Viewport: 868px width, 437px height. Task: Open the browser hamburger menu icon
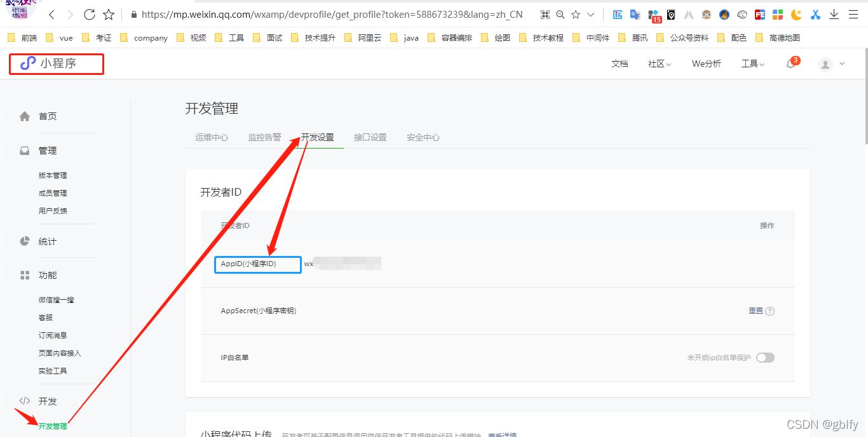click(853, 15)
